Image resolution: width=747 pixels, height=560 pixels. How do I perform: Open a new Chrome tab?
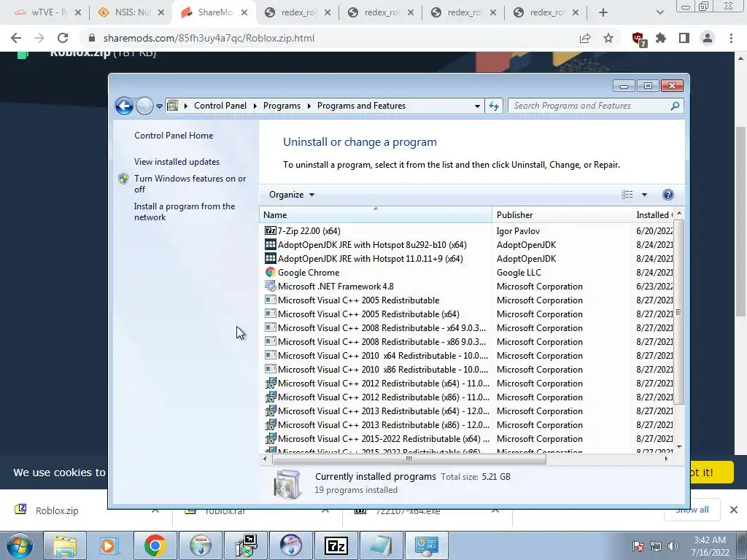603,12
